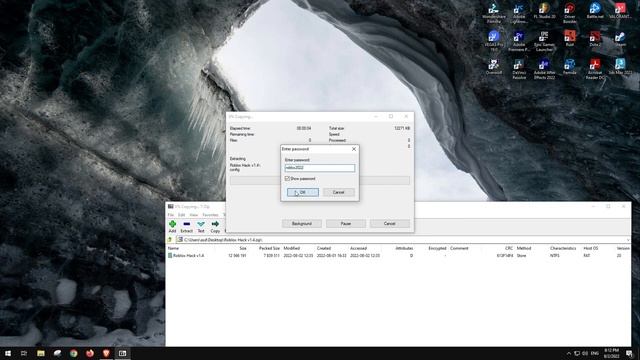Click Cancel in the copying progress dialog
Screen dimensions: 640x360
pos(389,224)
